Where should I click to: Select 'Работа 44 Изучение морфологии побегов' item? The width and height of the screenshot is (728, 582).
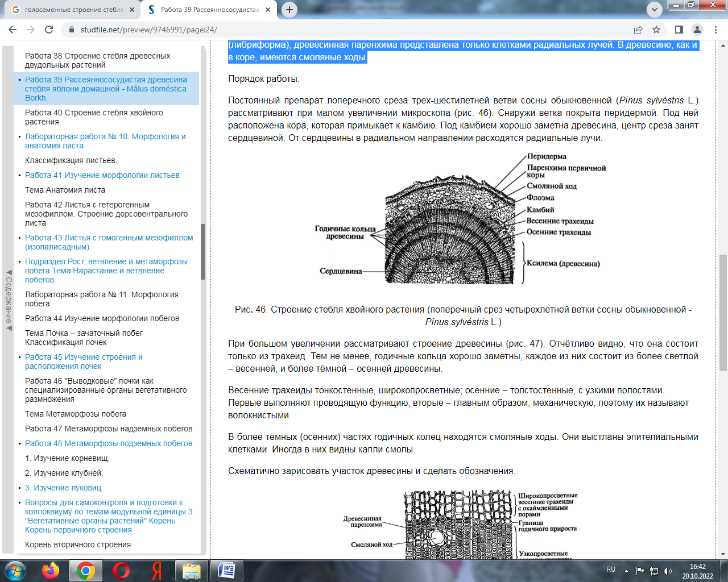tap(102, 318)
